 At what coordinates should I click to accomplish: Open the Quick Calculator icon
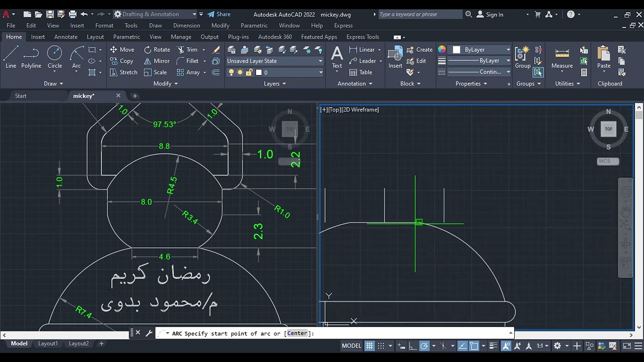point(584,72)
